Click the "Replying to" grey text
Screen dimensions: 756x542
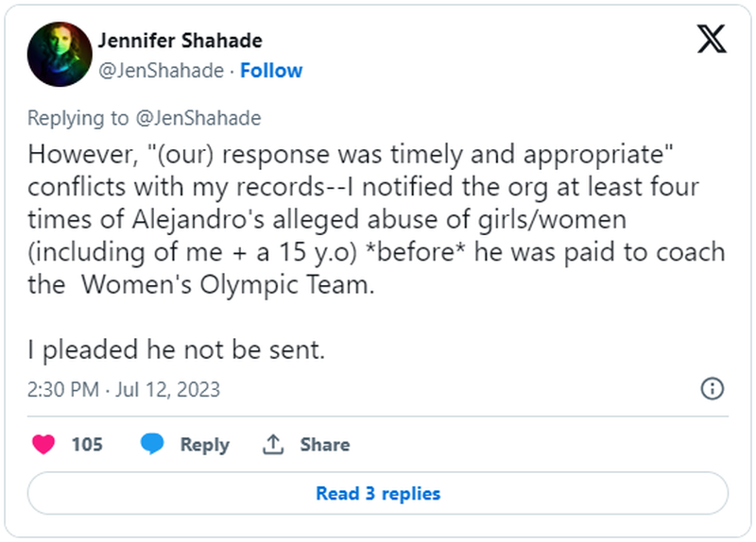(79, 118)
